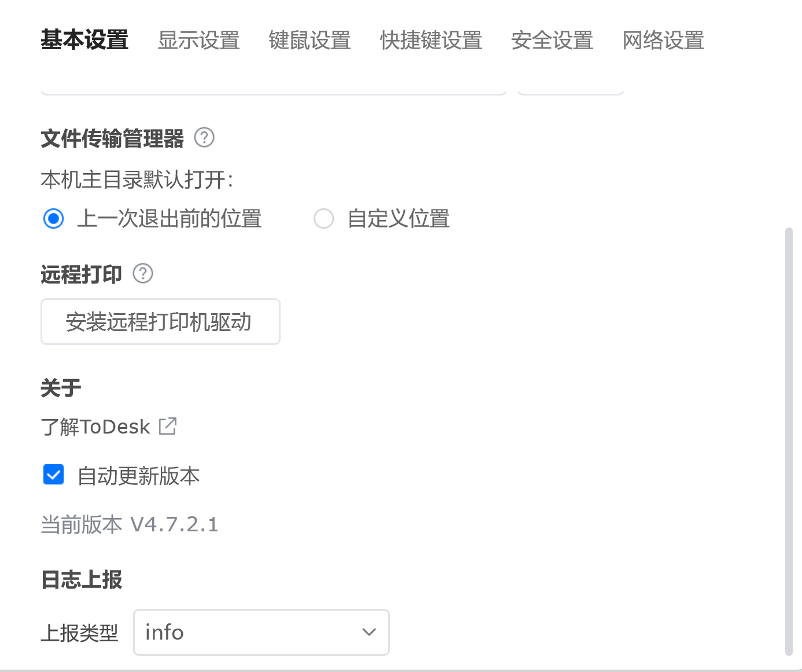Open 了解ToDesk link
Screen dimensions: 802x672
[x=95, y=427]
